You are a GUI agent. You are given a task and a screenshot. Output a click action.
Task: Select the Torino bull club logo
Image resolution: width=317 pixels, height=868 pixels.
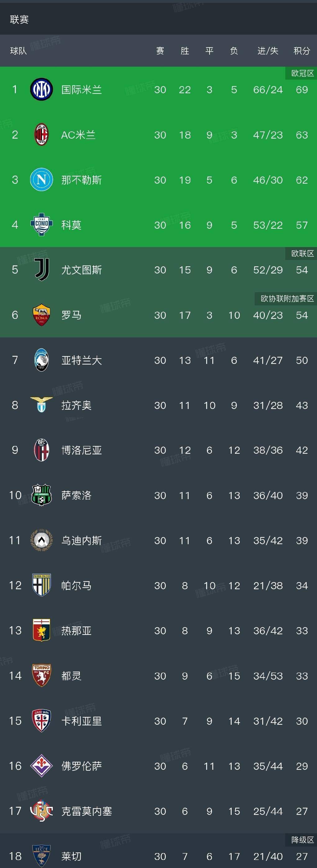pos(41,676)
